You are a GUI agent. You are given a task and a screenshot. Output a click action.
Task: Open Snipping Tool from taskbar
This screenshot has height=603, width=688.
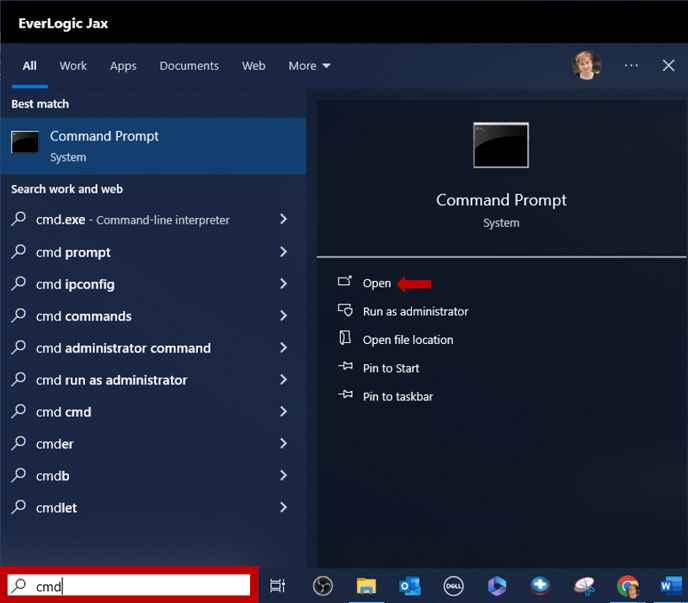coord(584,585)
